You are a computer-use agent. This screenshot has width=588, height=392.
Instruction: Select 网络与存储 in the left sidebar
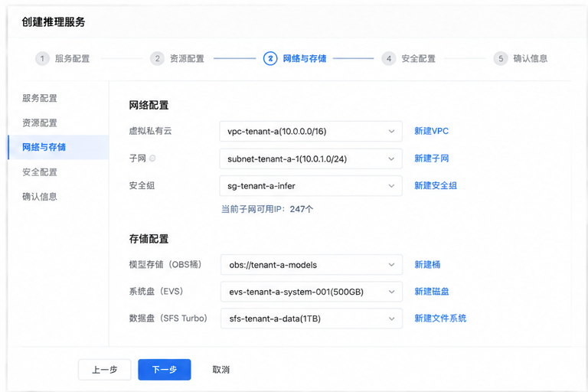[x=58, y=147]
